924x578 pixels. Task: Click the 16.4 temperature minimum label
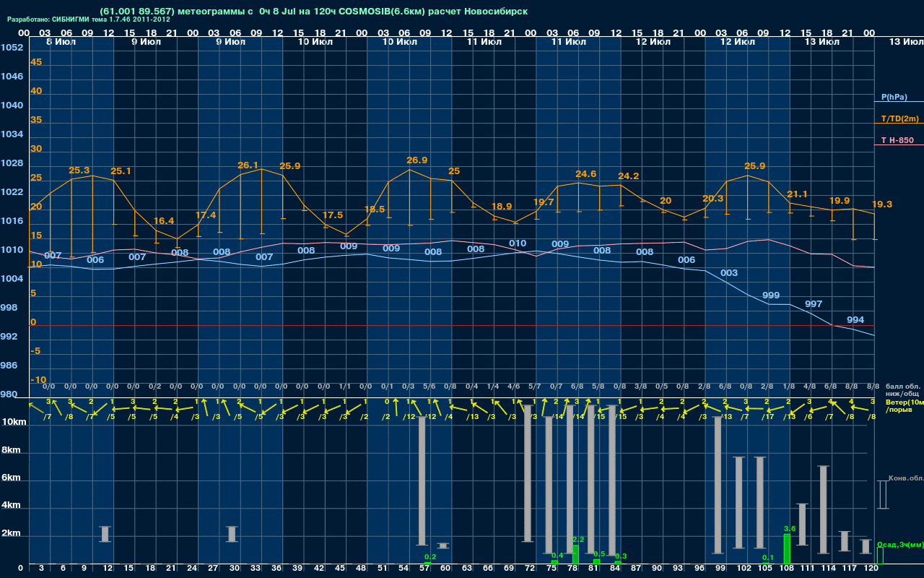pos(164,221)
